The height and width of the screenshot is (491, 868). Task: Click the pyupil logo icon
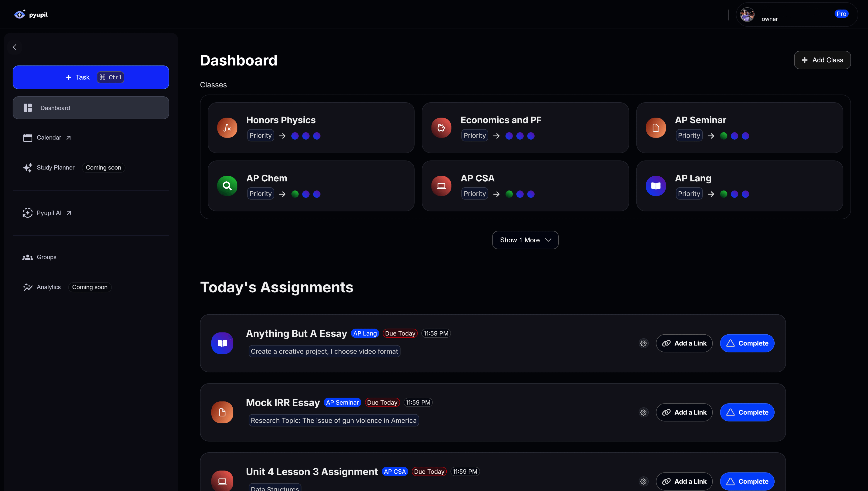(19, 14)
